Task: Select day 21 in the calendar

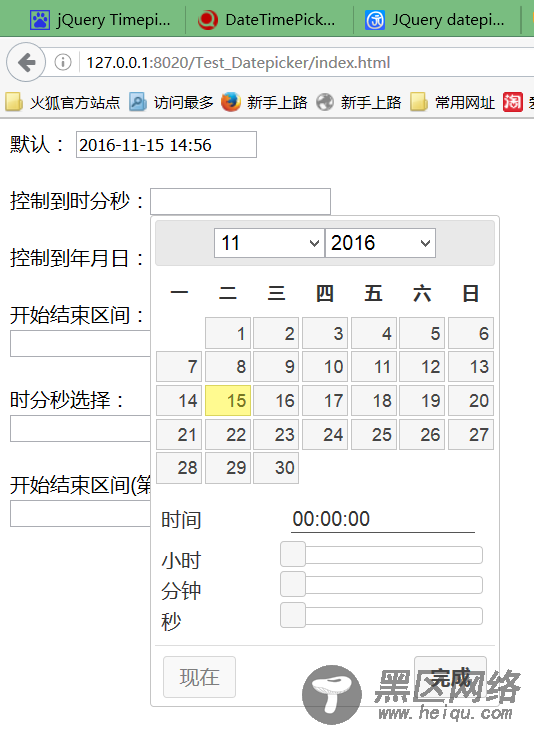Action: tap(179, 434)
